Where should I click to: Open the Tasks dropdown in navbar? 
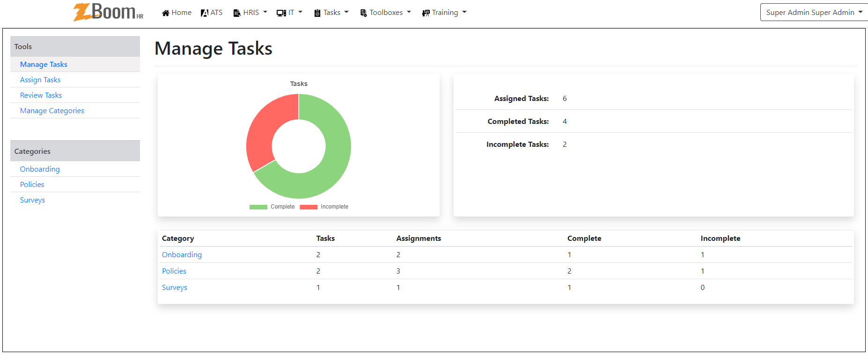(332, 13)
